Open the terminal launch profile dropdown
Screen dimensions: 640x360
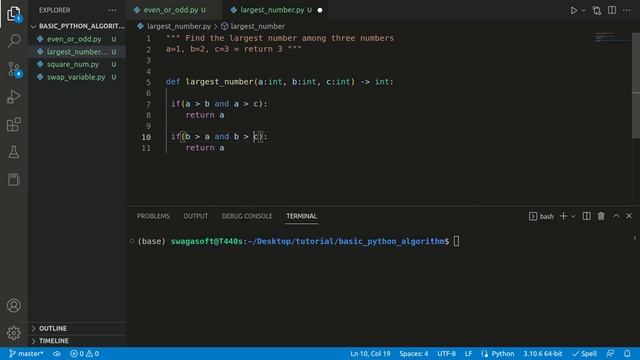coord(573,216)
